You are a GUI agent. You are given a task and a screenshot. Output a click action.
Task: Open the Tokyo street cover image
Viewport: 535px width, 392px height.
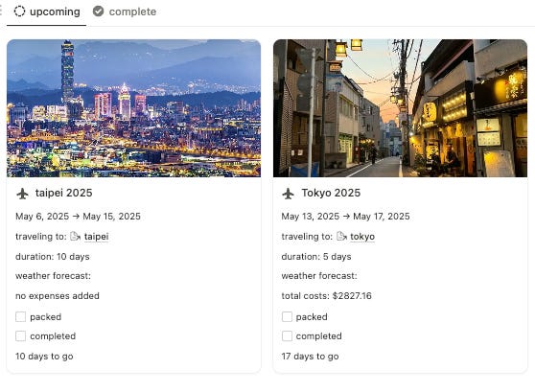click(x=400, y=108)
